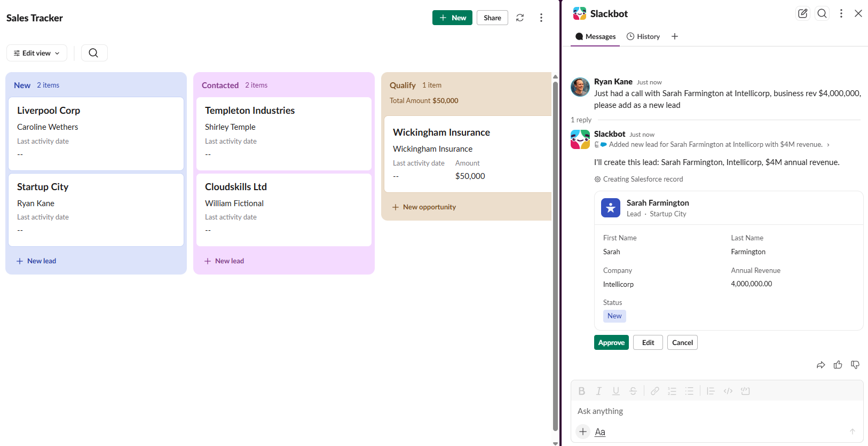Image resolution: width=868 pixels, height=446 pixels.
Task: Open the Templeton Industries card
Action: [x=284, y=134]
